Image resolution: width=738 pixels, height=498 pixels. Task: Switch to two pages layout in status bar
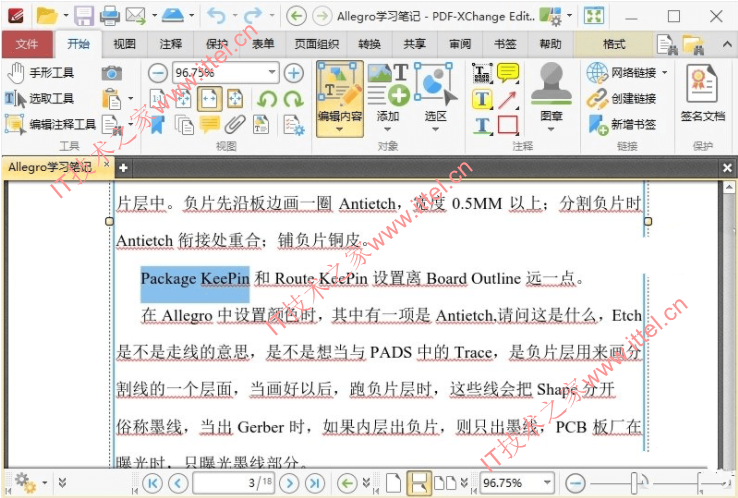[444, 483]
